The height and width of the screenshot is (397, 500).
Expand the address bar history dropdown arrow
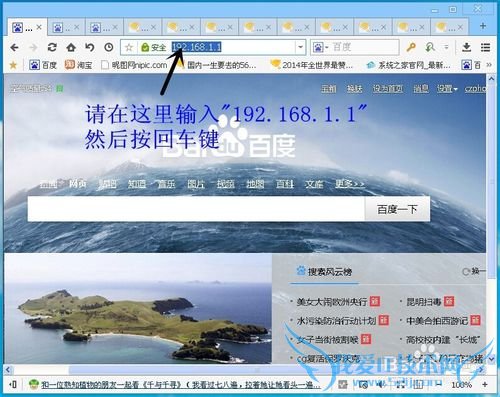coord(300,47)
